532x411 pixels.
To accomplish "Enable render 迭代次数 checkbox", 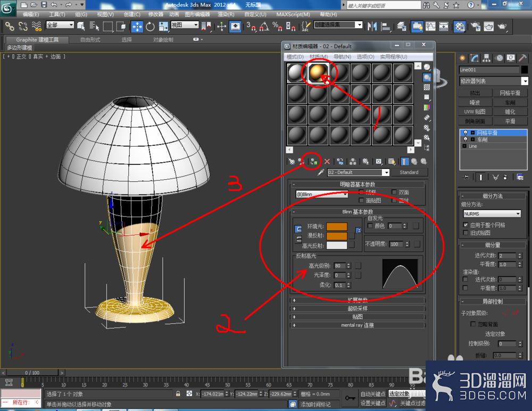I will click(465, 280).
